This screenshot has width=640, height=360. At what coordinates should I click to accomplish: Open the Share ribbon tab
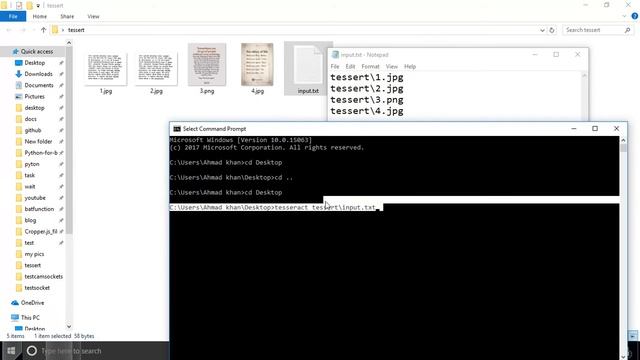[x=67, y=16]
